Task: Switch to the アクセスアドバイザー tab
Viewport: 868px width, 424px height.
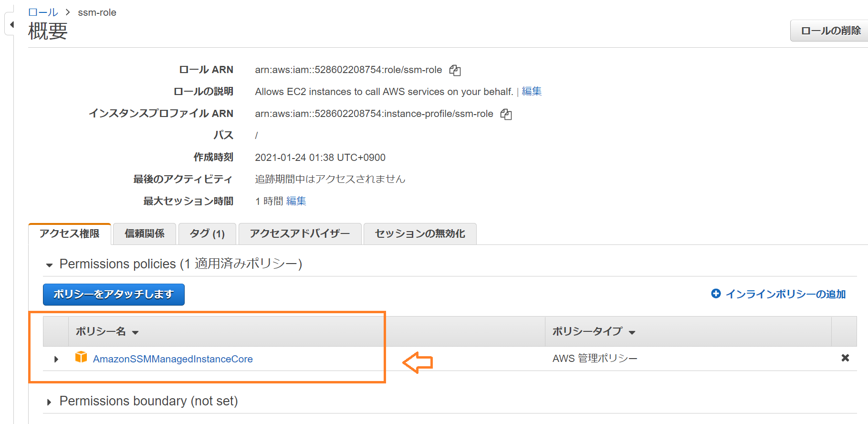Action: [x=300, y=234]
